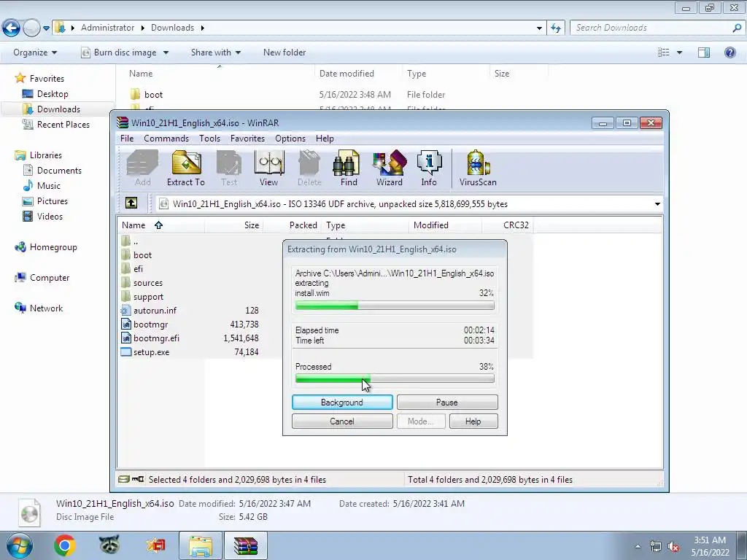This screenshot has width=747, height=560.
Task: Click Help in the extraction dialog
Action: (473, 421)
